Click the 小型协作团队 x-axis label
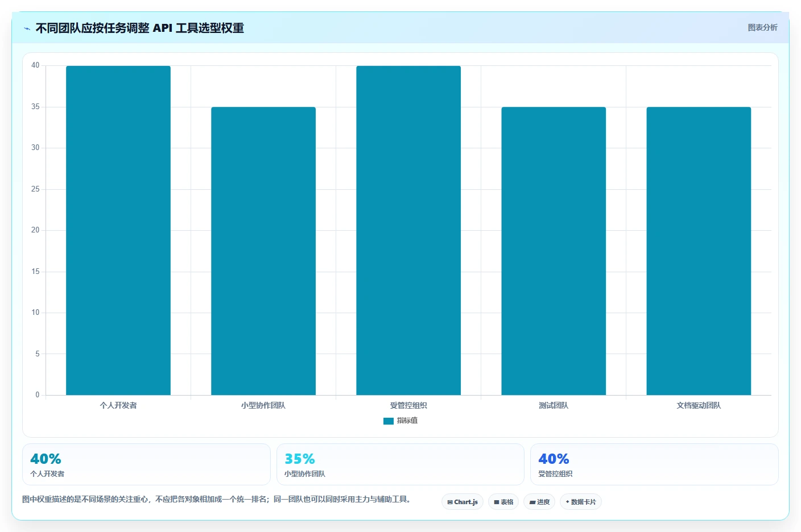The image size is (801, 532). tap(263, 405)
